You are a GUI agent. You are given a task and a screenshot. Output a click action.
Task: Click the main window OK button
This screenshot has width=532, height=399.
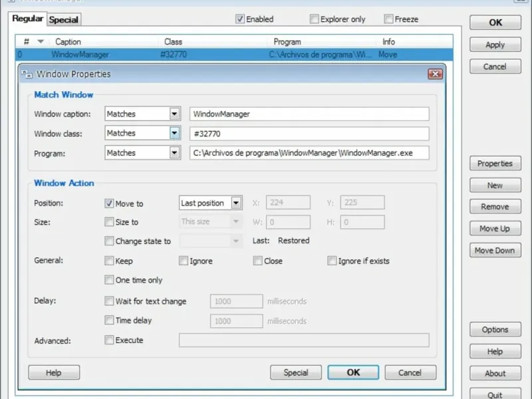tap(495, 23)
